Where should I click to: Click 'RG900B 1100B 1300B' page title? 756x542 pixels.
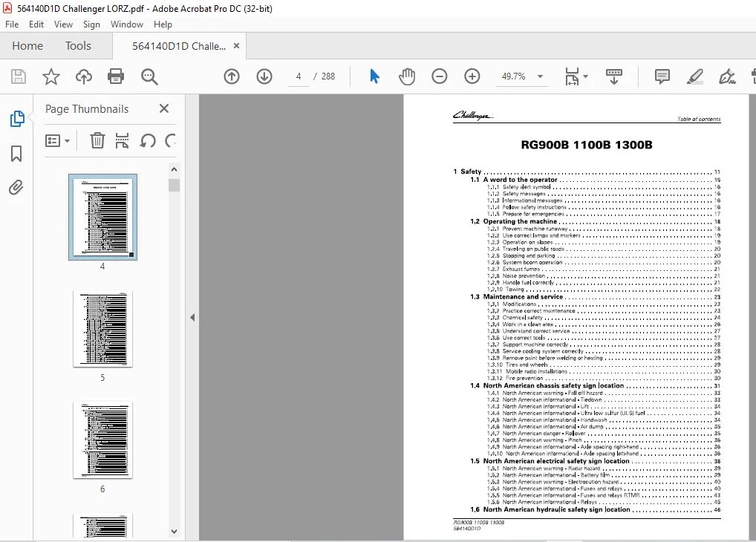[586, 145]
